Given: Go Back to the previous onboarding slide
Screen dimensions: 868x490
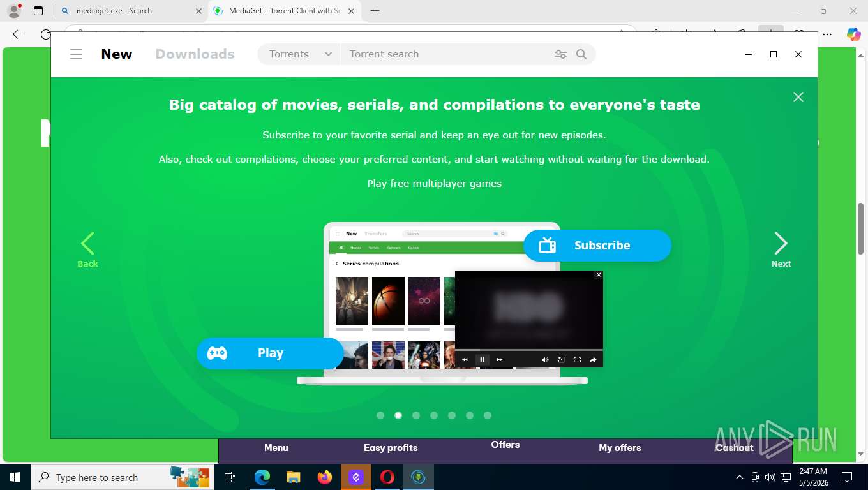Looking at the screenshot, I should click(87, 249).
